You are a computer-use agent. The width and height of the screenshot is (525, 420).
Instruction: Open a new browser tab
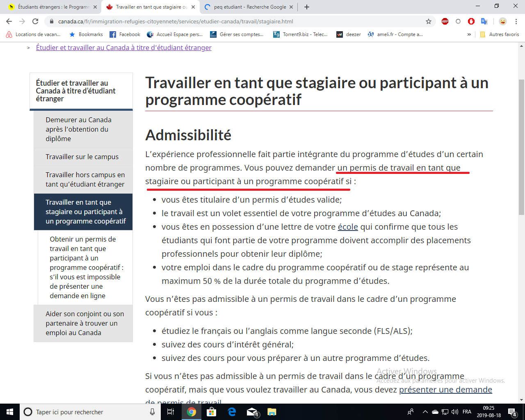pos(307,7)
